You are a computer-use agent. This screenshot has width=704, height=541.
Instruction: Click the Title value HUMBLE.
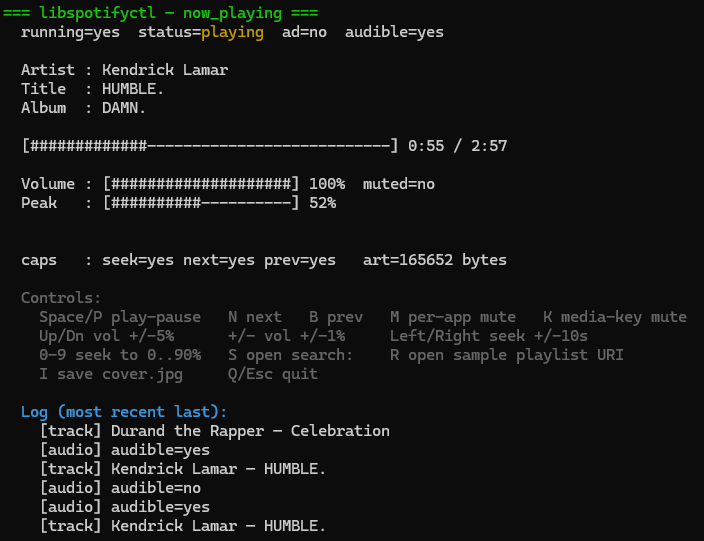coord(133,89)
